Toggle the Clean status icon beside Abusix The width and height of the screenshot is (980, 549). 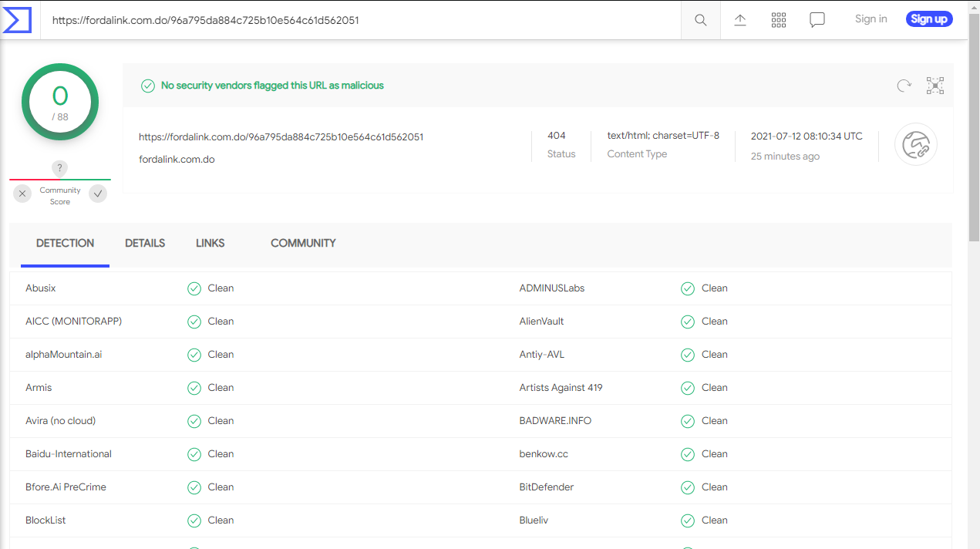pyautogui.click(x=194, y=288)
